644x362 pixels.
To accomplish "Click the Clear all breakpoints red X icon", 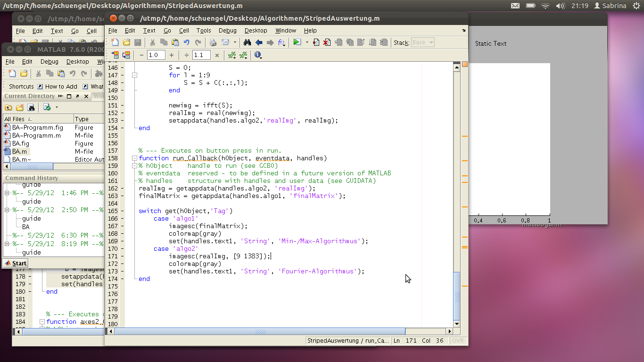I will pyautogui.click(x=327, y=42).
